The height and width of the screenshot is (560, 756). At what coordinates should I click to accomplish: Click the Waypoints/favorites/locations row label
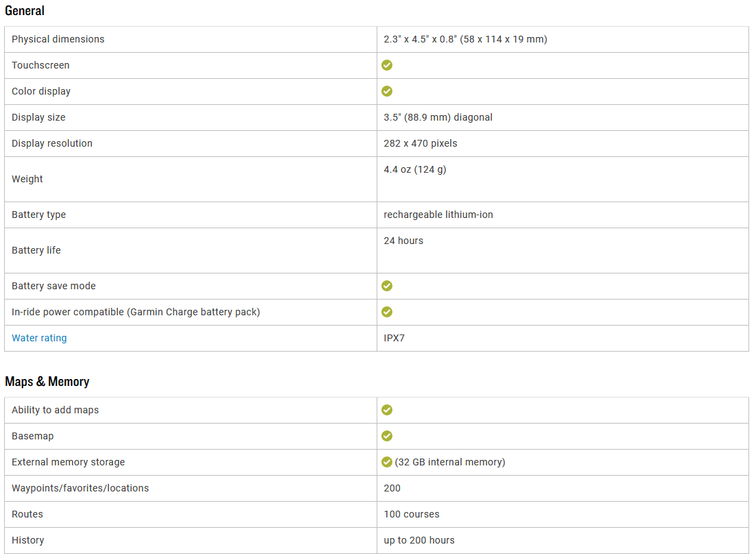pos(80,488)
